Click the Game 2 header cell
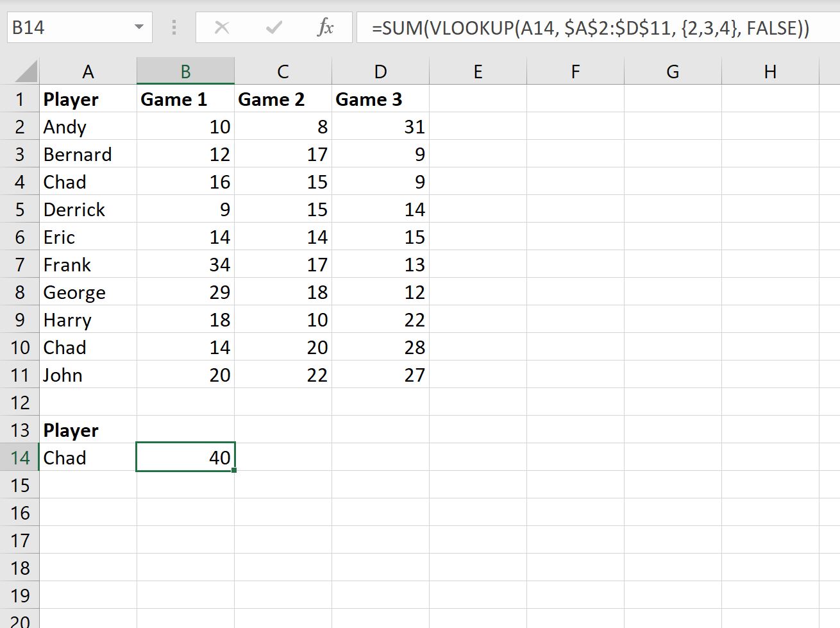This screenshot has width=840, height=628. coord(283,99)
